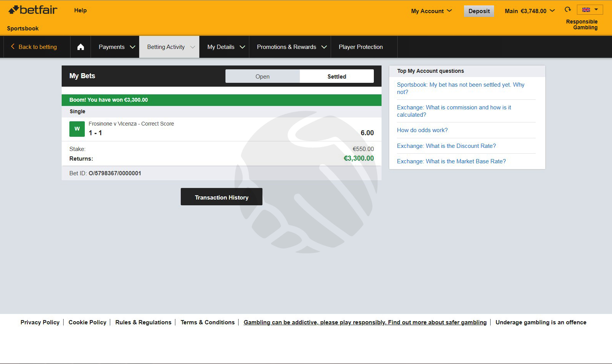
Task: Expand the Promotions & Rewards chevron
Action: [x=324, y=47]
